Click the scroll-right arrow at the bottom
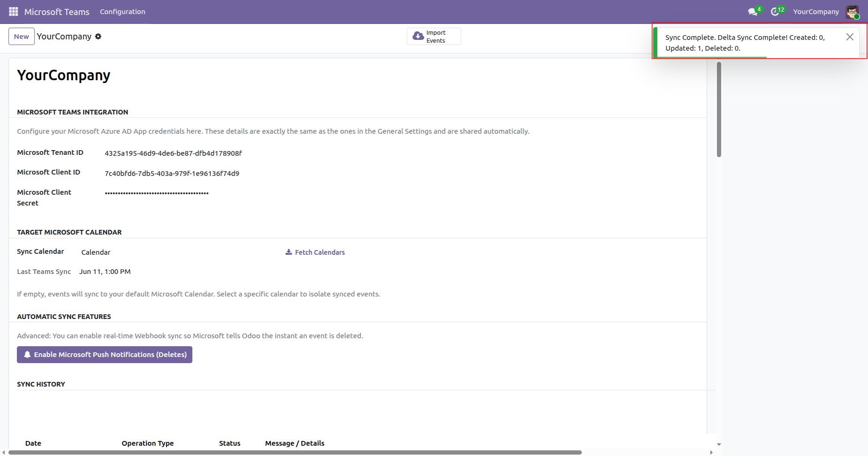The width and height of the screenshot is (868, 456). (x=711, y=453)
